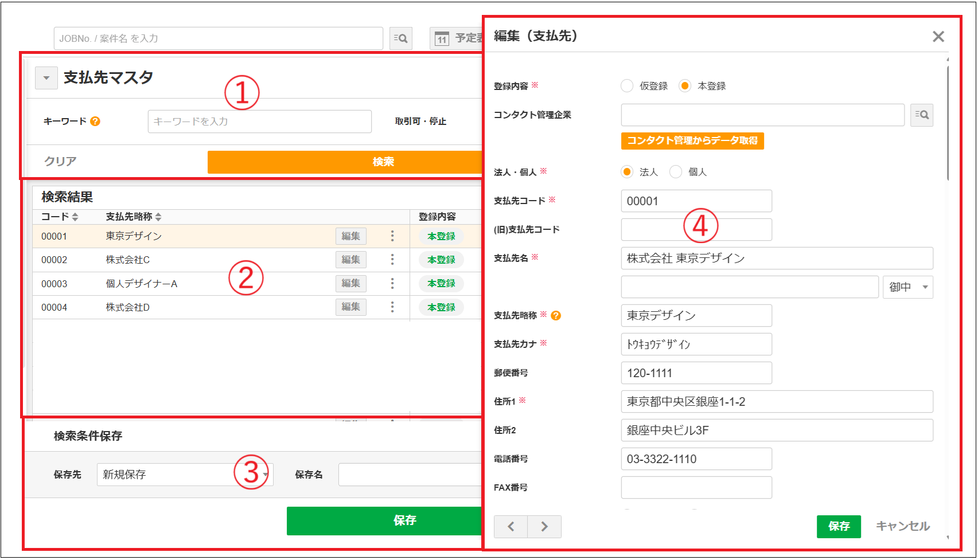Click the next-record arrow in the edit panel
978x560 pixels.
[544, 526]
